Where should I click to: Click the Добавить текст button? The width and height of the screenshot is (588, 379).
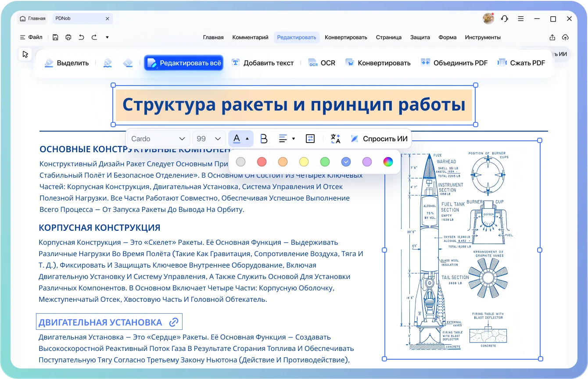(262, 63)
